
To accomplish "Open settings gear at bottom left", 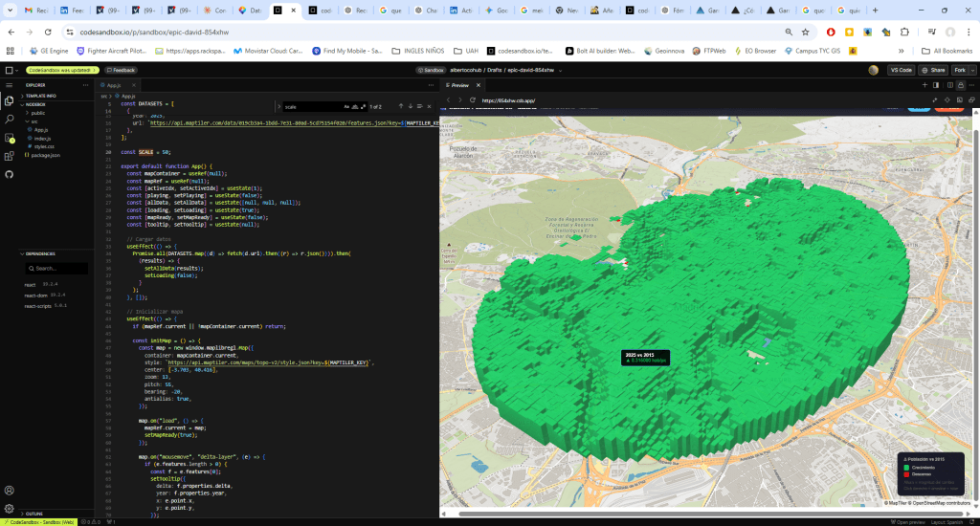I will point(10,506).
